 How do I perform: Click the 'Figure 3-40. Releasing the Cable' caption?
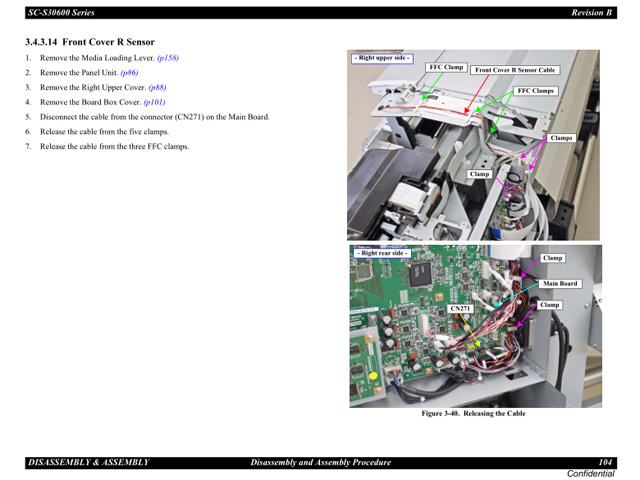click(x=473, y=413)
